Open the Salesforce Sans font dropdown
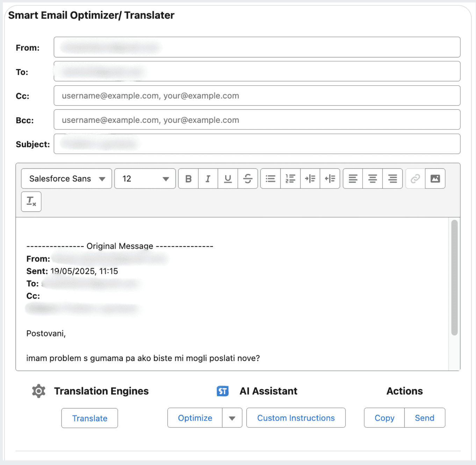Viewport: 476px width, 465px height. click(66, 179)
